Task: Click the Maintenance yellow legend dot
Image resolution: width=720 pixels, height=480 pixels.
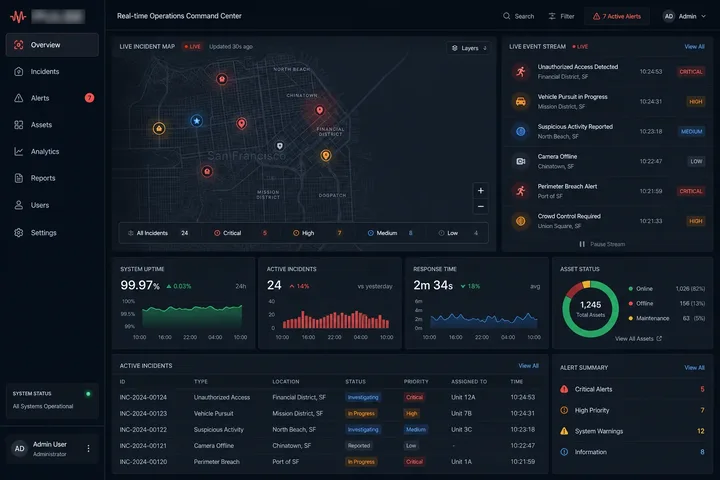Action: 630,318
